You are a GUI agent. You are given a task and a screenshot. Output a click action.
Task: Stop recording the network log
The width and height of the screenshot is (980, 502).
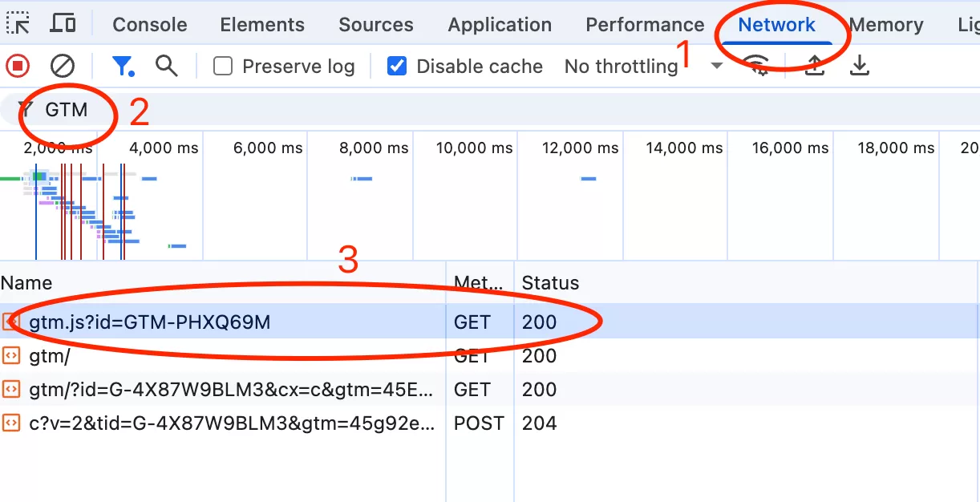[x=18, y=66]
